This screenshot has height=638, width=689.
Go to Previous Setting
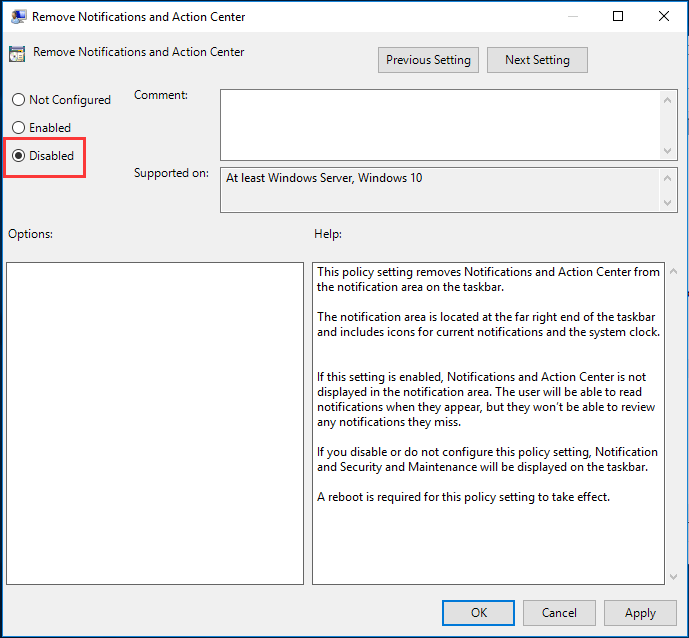(x=428, y=60)
